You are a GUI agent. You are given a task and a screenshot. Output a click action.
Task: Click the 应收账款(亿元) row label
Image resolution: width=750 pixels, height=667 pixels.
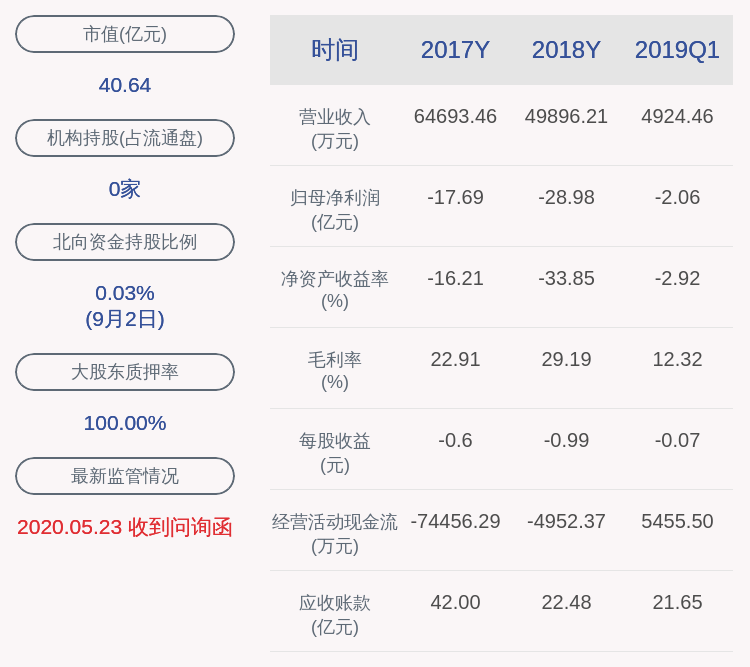334,614
